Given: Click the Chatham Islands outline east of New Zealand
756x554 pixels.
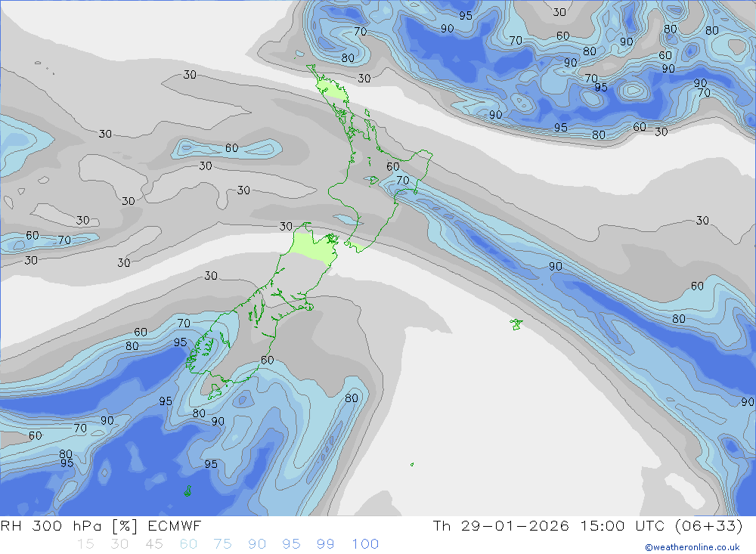Looking at the screenshot, I should (516, 324).
